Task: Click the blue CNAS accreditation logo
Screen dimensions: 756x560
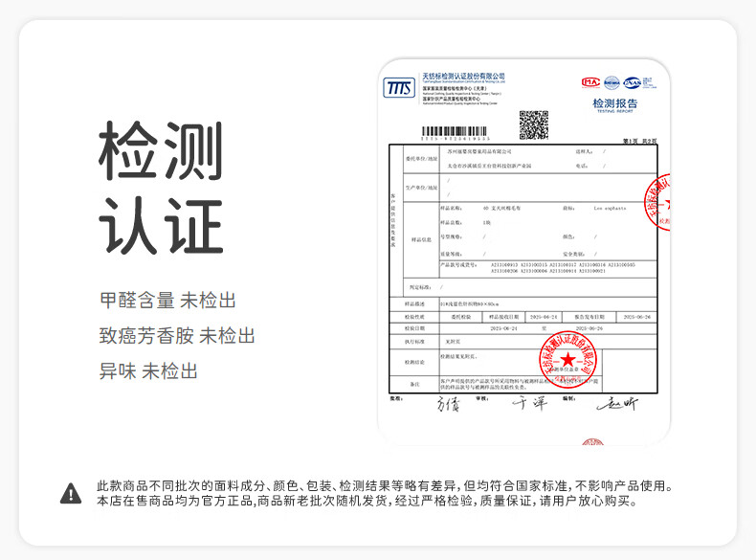Action: tap(633, 82)
